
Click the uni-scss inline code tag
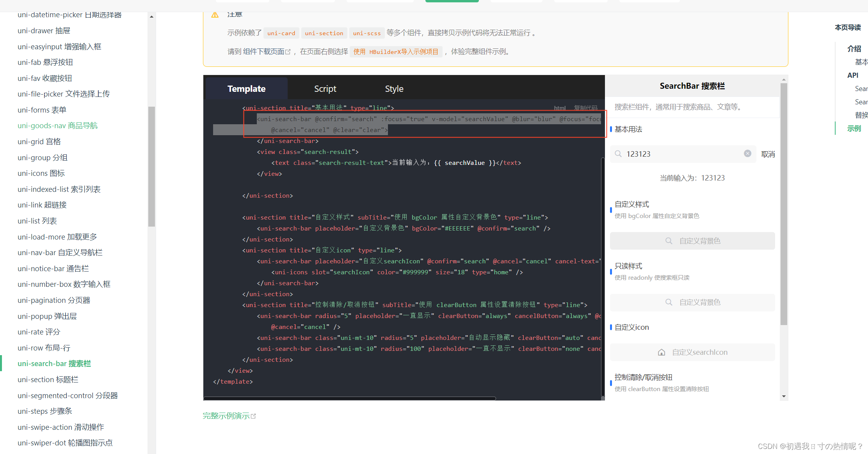[367, 33]
